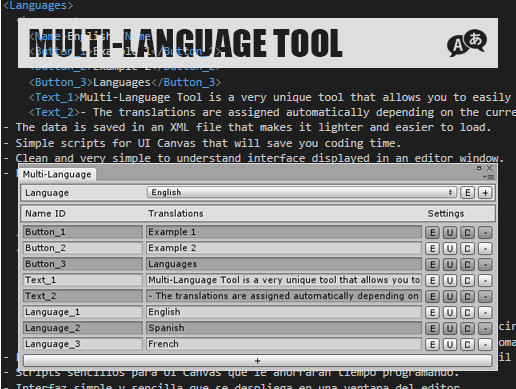
Task: Click the speech-bubble translate logo in banner
Action: pos(467,43)
